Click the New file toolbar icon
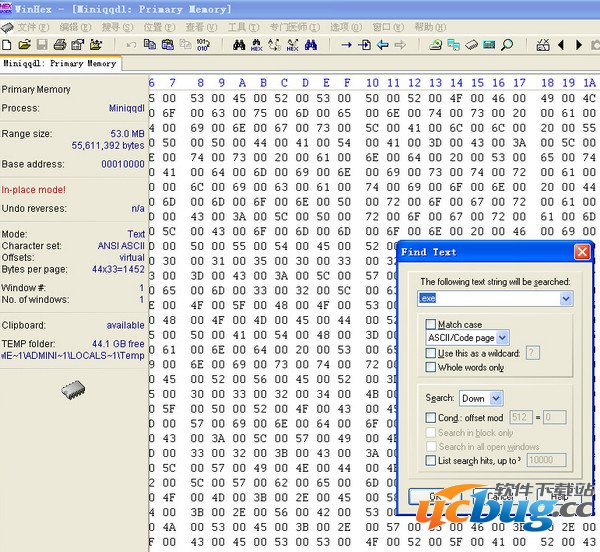This screenshot has height=552, width=600. click(8, 45)
